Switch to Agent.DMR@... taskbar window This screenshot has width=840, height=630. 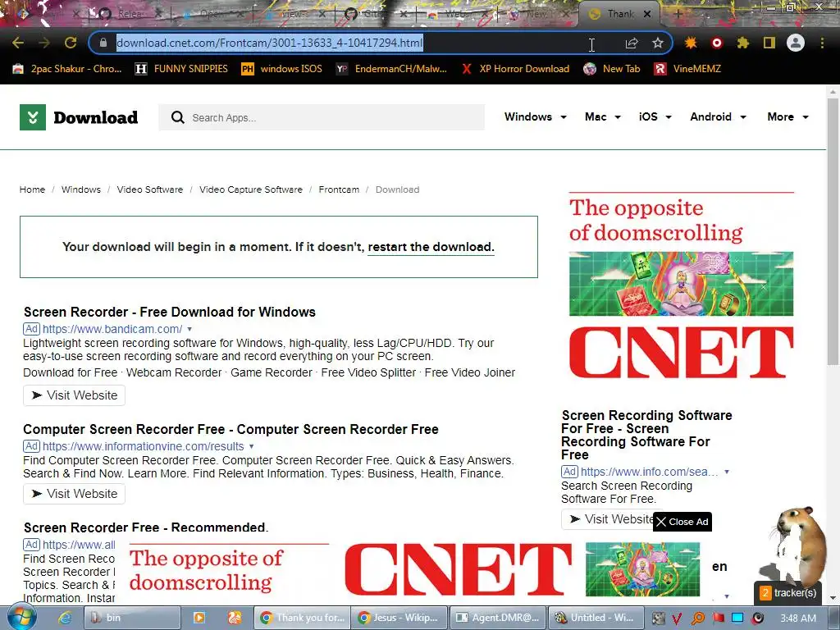pos(498,618)
